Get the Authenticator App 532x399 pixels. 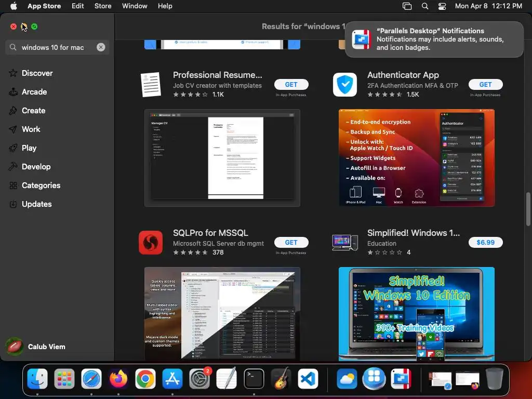pos(486,85)
